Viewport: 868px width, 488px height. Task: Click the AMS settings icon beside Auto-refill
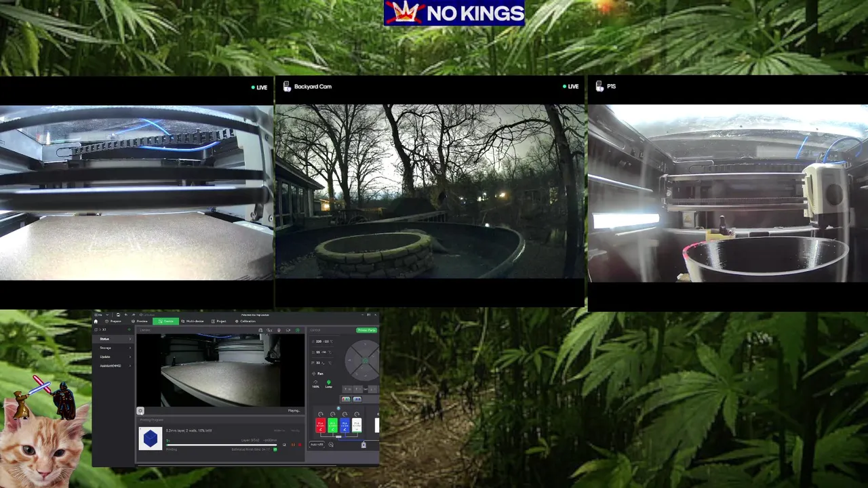(x=331, y=445)
